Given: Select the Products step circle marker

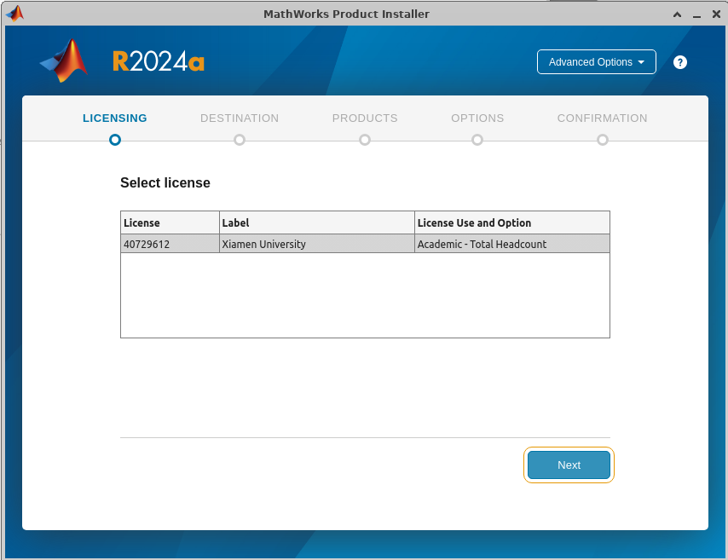Looking at the screenshot, I should [365, 140].
